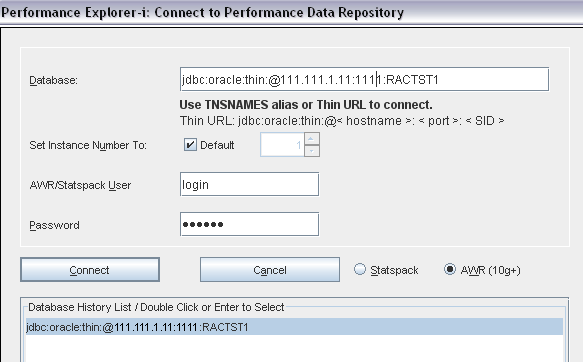
Task: Click the Set Instance Number To label
Action: 88,145
